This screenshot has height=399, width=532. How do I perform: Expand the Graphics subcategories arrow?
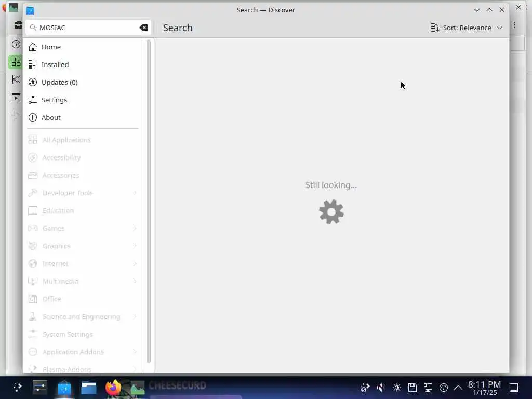135,246
